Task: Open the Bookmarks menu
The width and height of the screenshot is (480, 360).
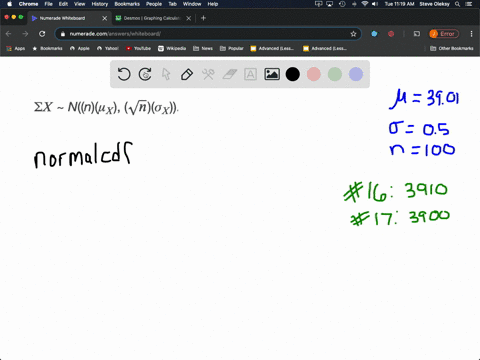Action: coord(127,4)
